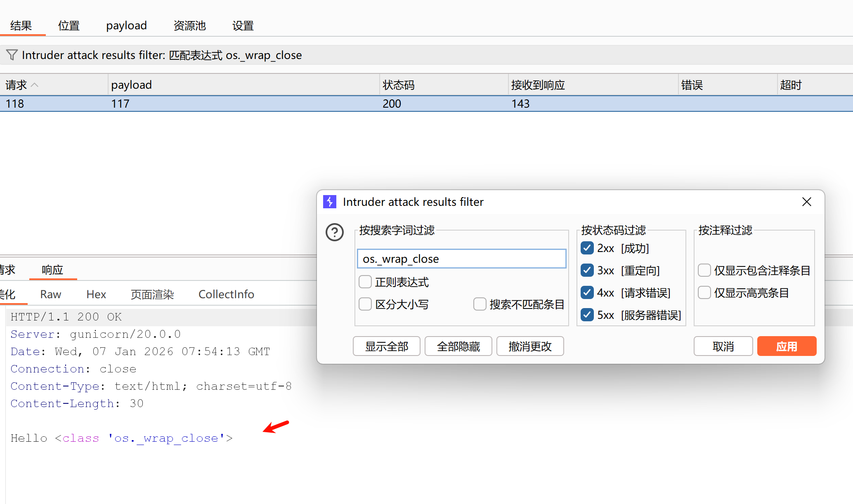Click the help question mark icon
This screenshot has height=504, width=853.
[334, 232]
